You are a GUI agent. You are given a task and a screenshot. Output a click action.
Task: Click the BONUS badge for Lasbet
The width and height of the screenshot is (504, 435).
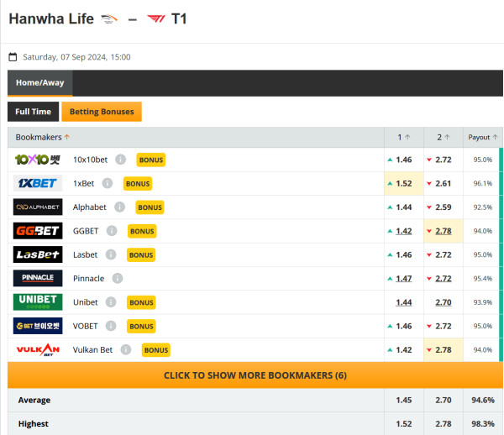(x=141, y=254)
